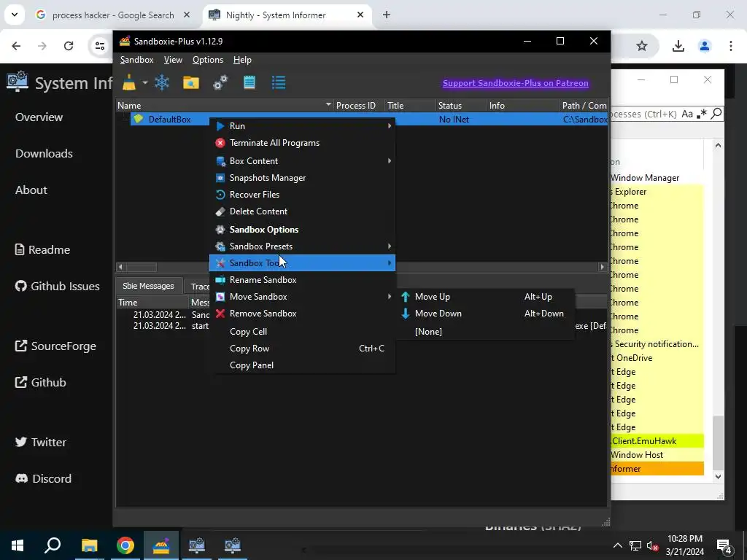Open the View menu
The width and height of the screenshot is (747, 560).
tap(173, 60)
